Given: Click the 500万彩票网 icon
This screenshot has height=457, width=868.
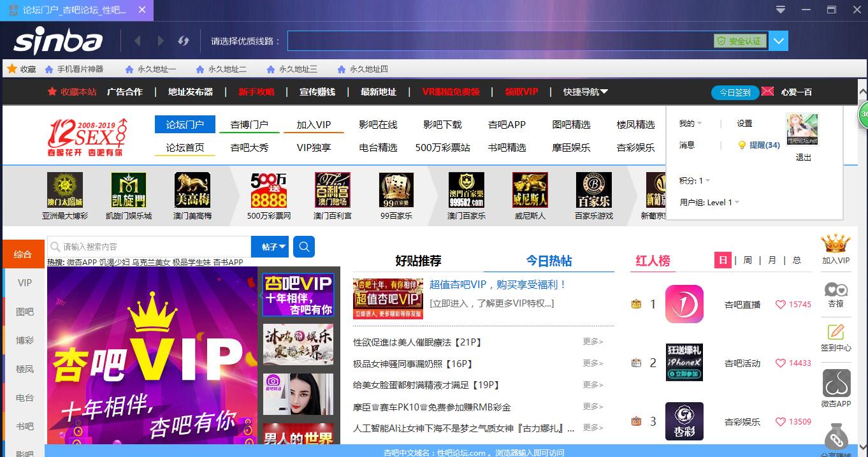Looking at the screenshot, I should click(x=269, y=190).
